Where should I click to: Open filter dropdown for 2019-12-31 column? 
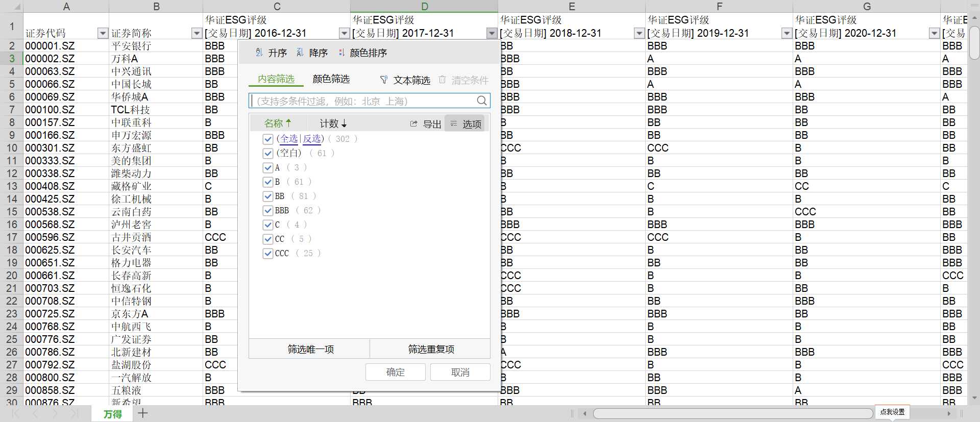point(787,33)
